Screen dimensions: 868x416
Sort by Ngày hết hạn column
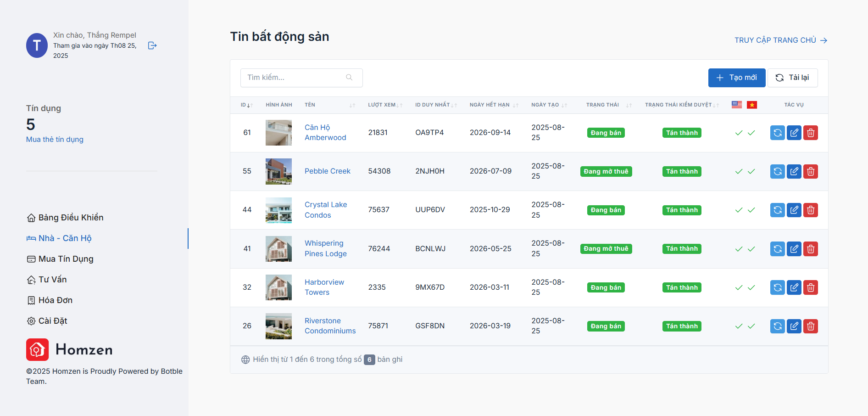[x=494, y=105]
